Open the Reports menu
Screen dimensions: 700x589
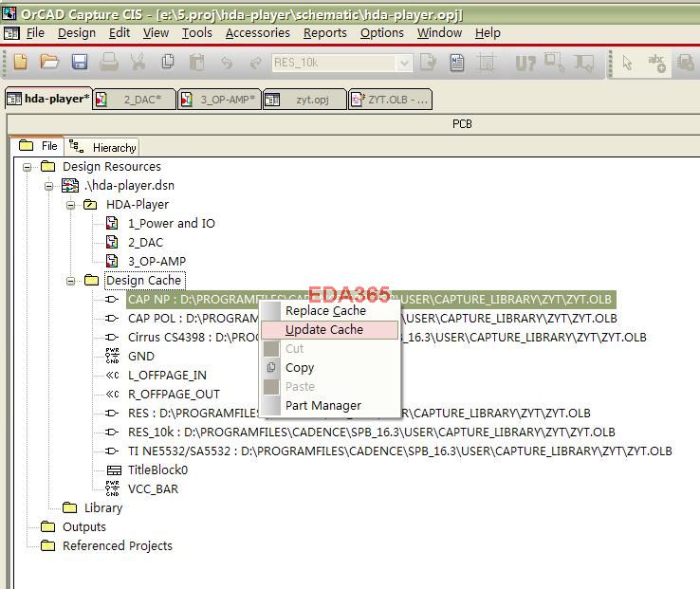tap(325, 33)
